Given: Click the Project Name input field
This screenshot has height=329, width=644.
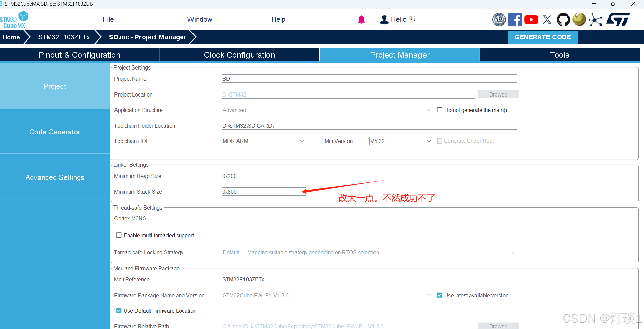Looking at the screenshot, I should 369,79.
